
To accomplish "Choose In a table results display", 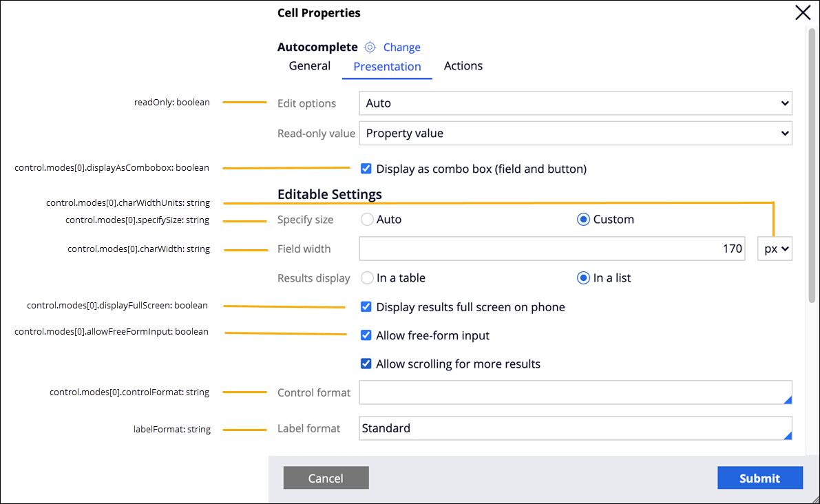I will (367, 278).
